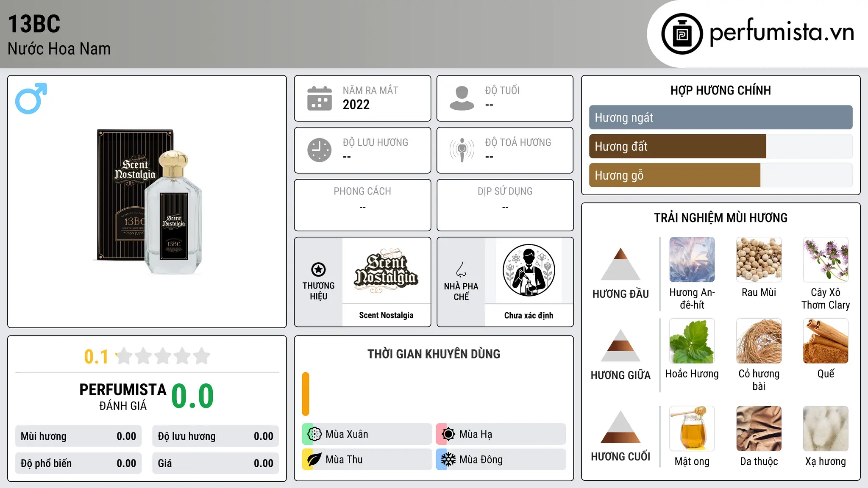Click the calendar icon beside Năm ra mắt
This screenshot has width=868, height=488.
coord(320,98)
